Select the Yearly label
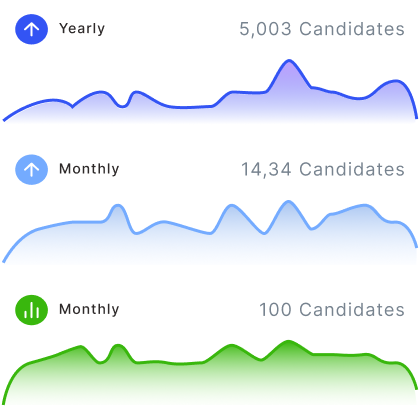 pyautogui.click(x=82, y=29)
